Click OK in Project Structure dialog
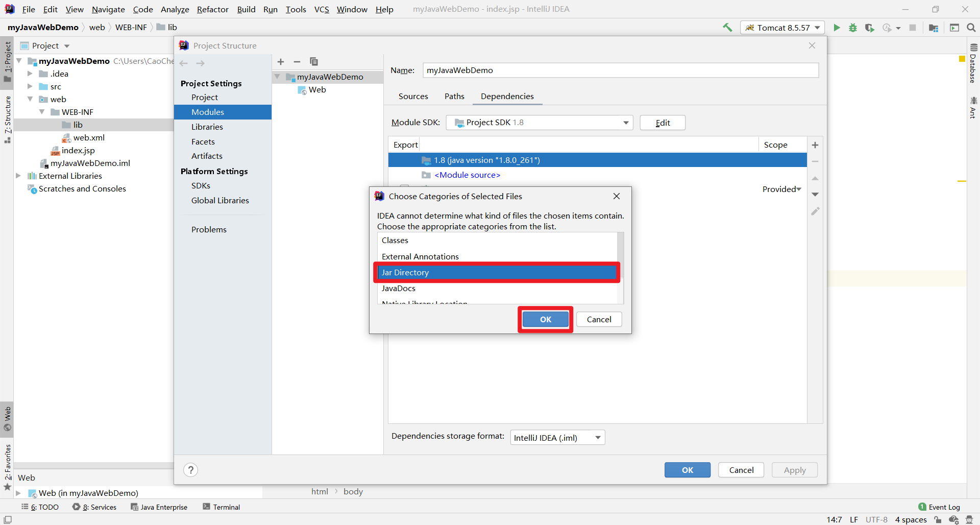The width and height of the screenshot is (980, 525). click(x=688, y=470)
